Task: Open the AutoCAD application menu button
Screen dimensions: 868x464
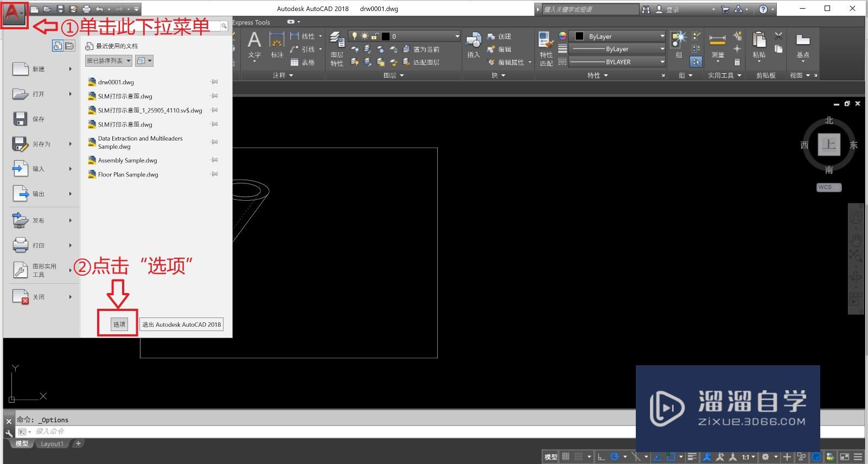Action: pos(14,14)
